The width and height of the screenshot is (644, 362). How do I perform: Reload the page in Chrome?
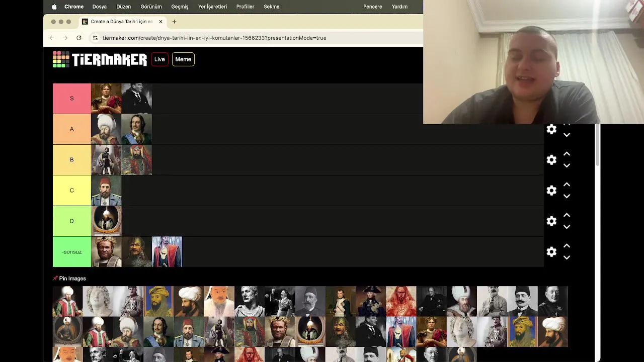78,38
